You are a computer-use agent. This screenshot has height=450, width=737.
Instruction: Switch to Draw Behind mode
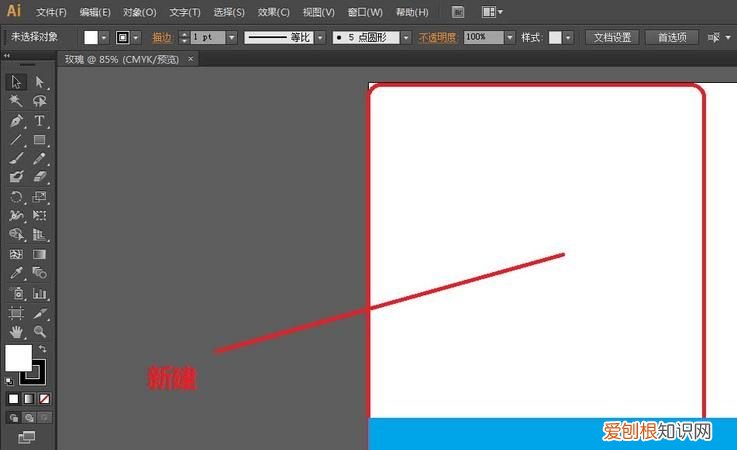coord(29,418)
